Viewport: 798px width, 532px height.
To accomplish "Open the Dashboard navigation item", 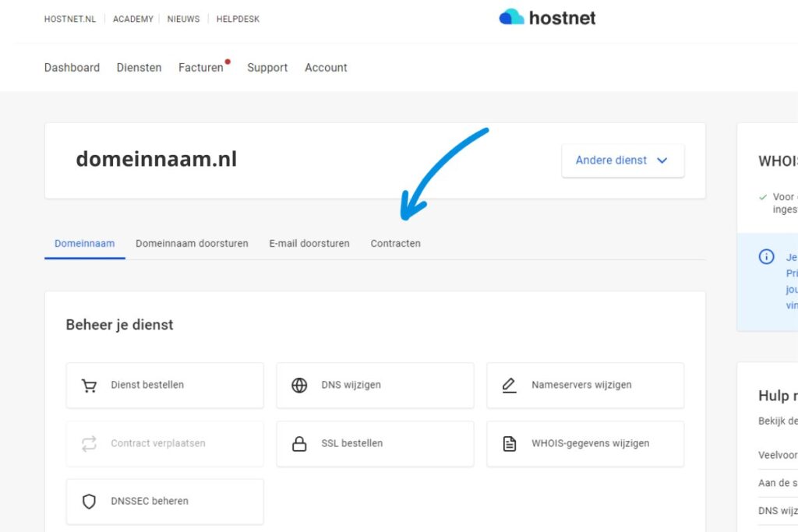I will click(x=72, y=68).
